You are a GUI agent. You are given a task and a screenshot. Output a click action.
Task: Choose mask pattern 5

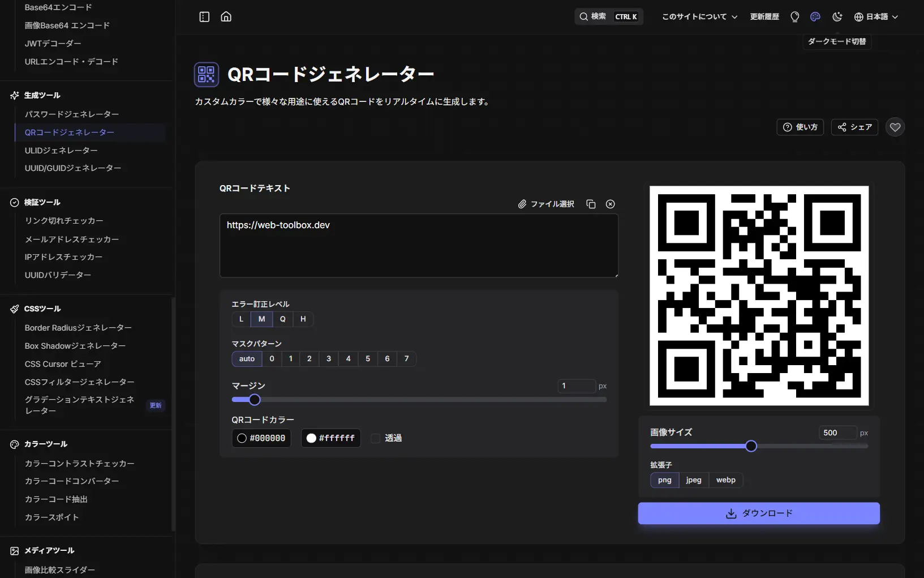tap(368, 359)
